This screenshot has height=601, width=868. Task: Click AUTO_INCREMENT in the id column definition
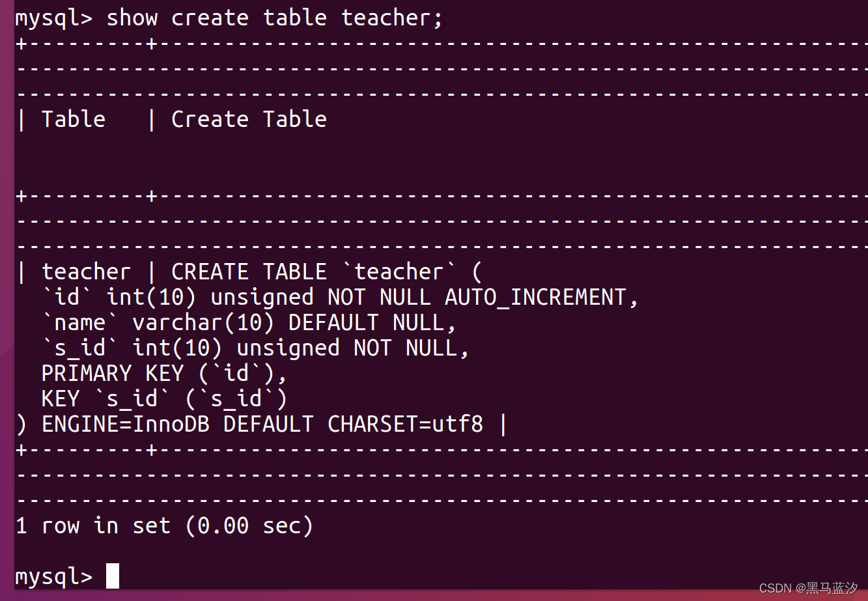[x=535, y=298]
